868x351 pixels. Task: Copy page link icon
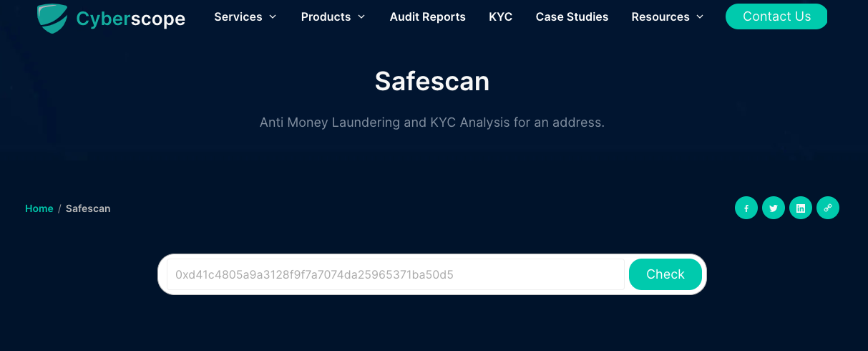coord(828,208)
